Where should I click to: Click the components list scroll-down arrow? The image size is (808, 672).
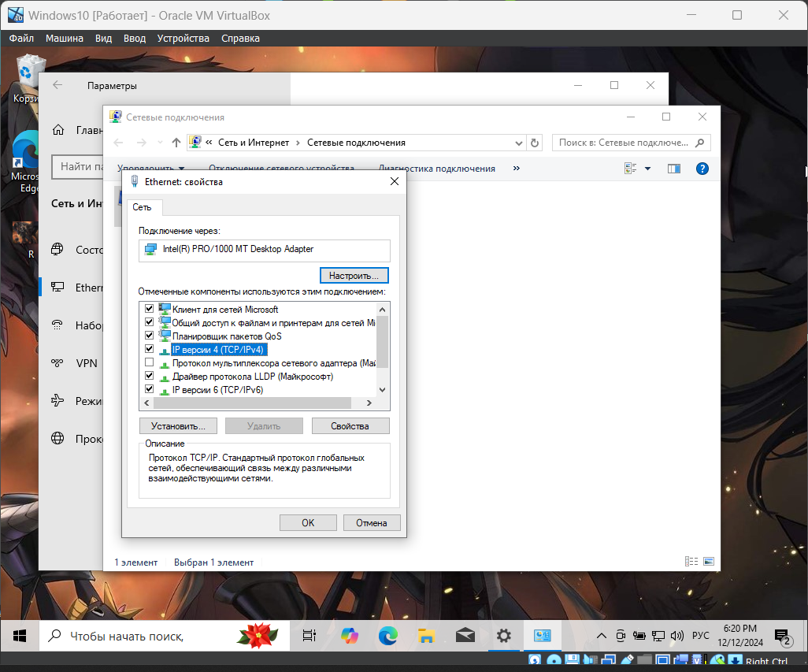382,390
